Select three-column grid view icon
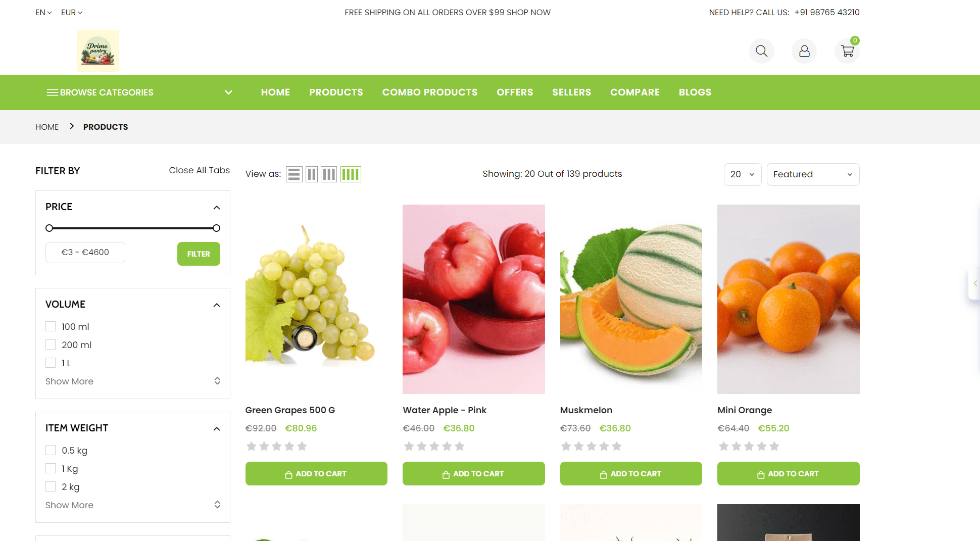This screenshot has width=980, height=541. 329,174
